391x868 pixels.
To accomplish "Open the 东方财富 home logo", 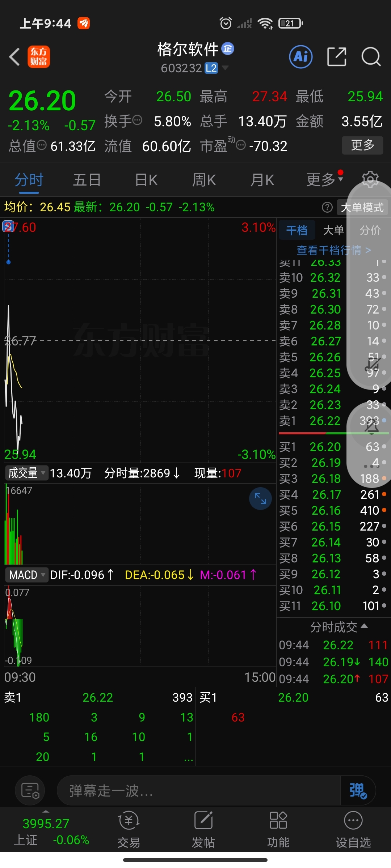I will [x=39, y=57].
